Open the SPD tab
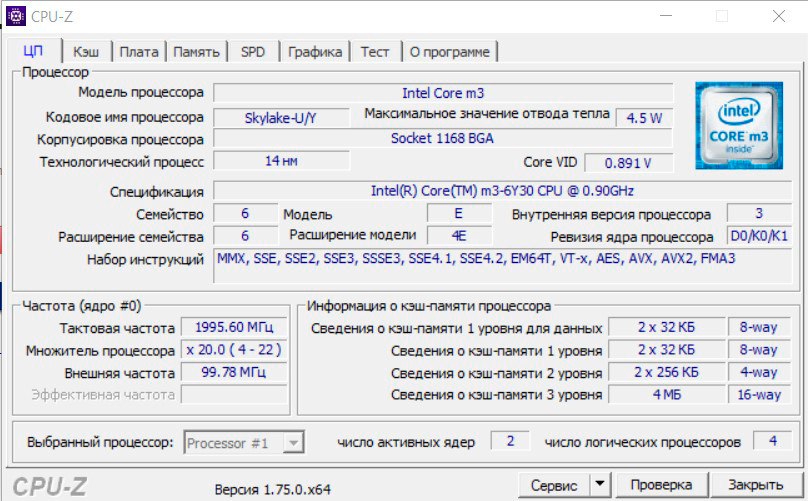Image resolution: width=808 pixels, height=501 pixels. pos(253,52)
